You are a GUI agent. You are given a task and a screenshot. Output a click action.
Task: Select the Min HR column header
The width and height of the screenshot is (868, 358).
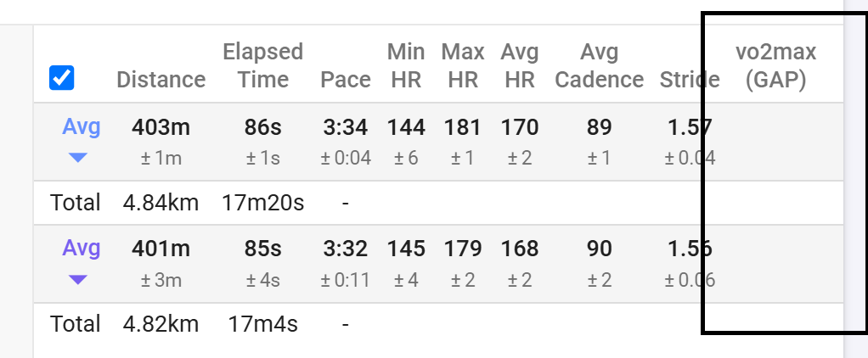pyautogui.click(x=406, y=66)
